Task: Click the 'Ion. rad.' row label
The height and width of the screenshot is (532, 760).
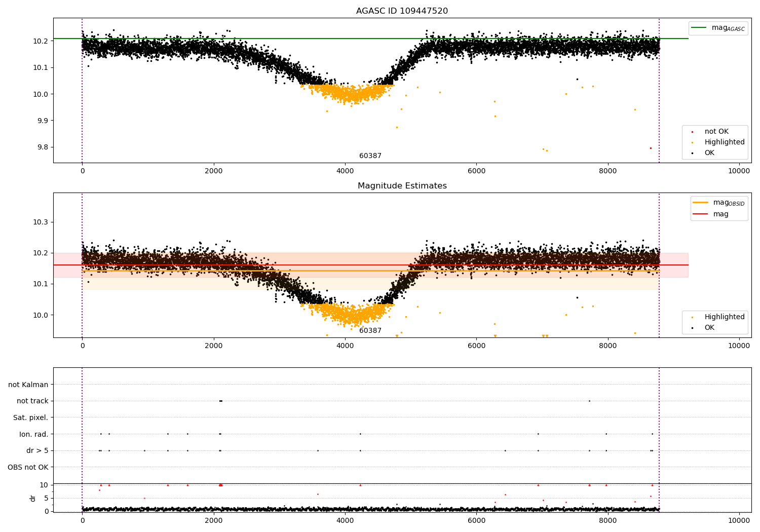Action: (x=34, y=434)
